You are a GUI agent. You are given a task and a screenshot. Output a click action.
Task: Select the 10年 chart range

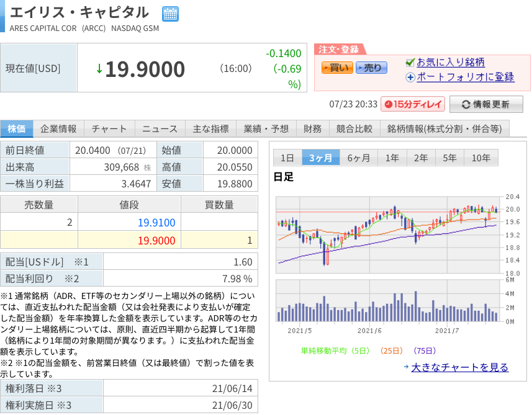481,158
